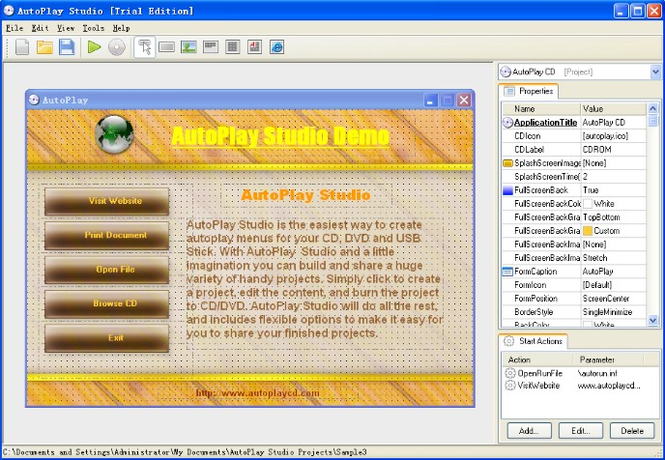665x460 pixels.
Task: Click the Parameter column header
Action: pyautogui.click(x=608, y=360)
